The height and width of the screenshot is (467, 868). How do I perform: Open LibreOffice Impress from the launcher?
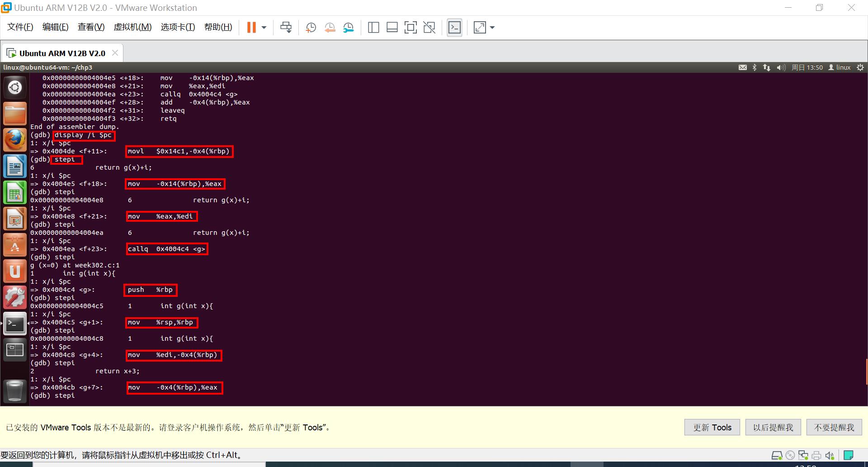pos(15,219)
